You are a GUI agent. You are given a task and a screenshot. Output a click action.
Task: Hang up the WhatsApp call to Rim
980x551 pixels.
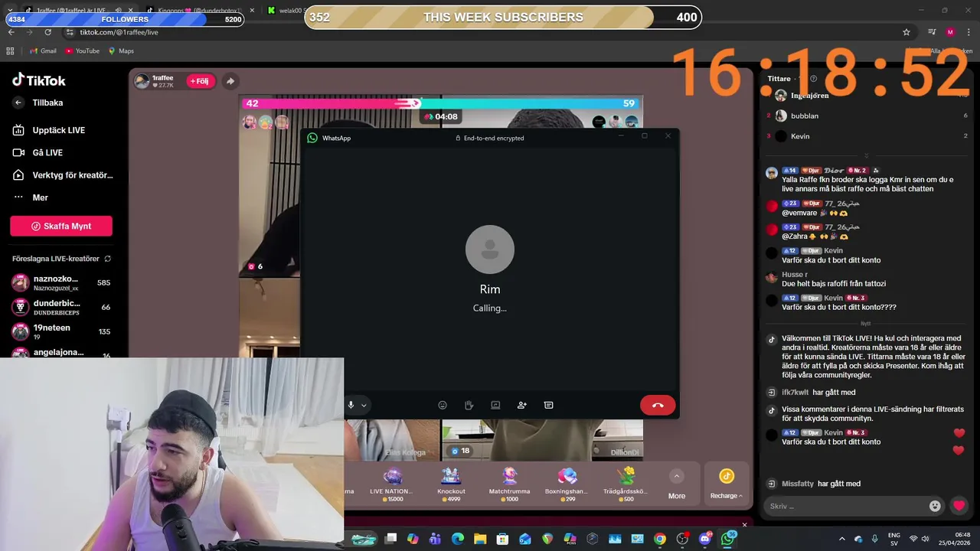tap(658, 405)
